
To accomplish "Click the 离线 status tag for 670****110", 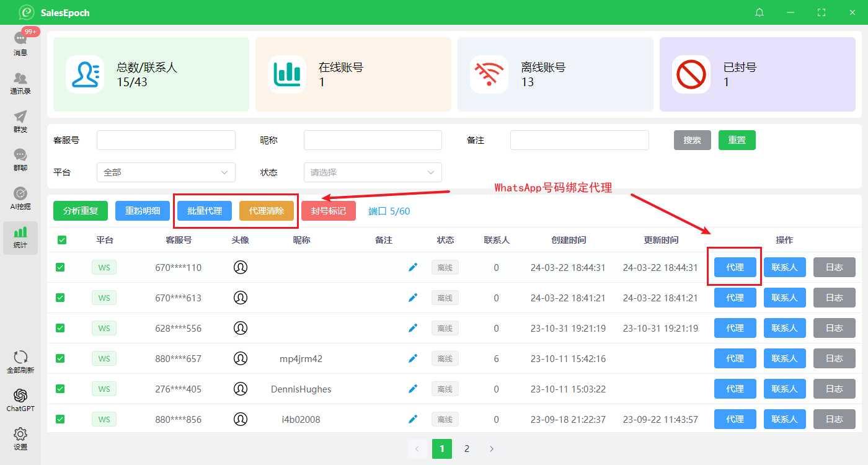I will tap(445, 267).
